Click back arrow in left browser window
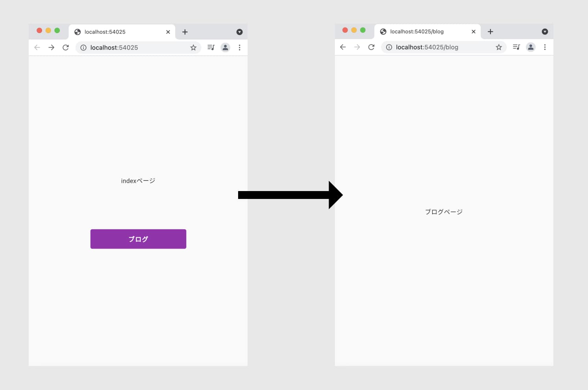 [37, 47]
